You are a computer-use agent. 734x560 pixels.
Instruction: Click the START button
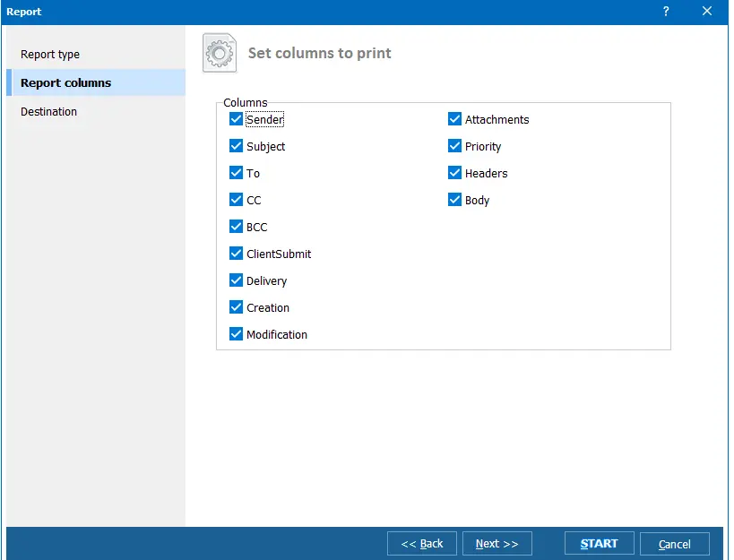(x=599, y=544)
